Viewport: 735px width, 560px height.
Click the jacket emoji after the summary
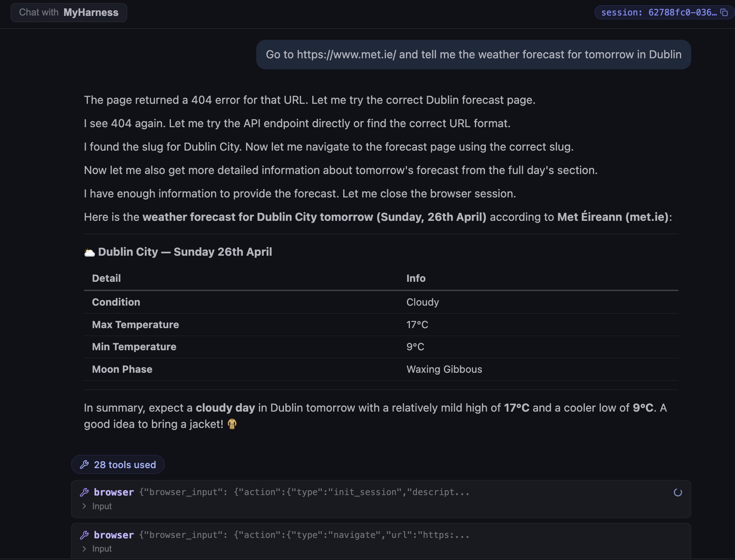[232, 424]
